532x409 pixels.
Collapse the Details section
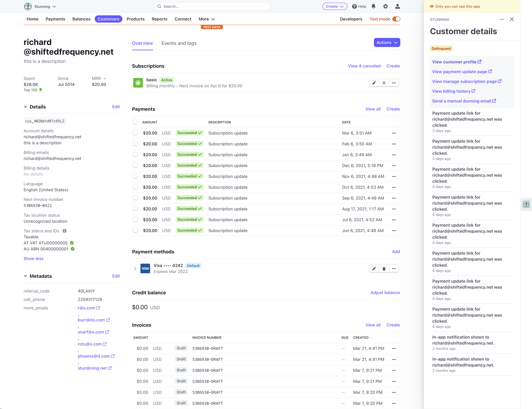[25, 107]
